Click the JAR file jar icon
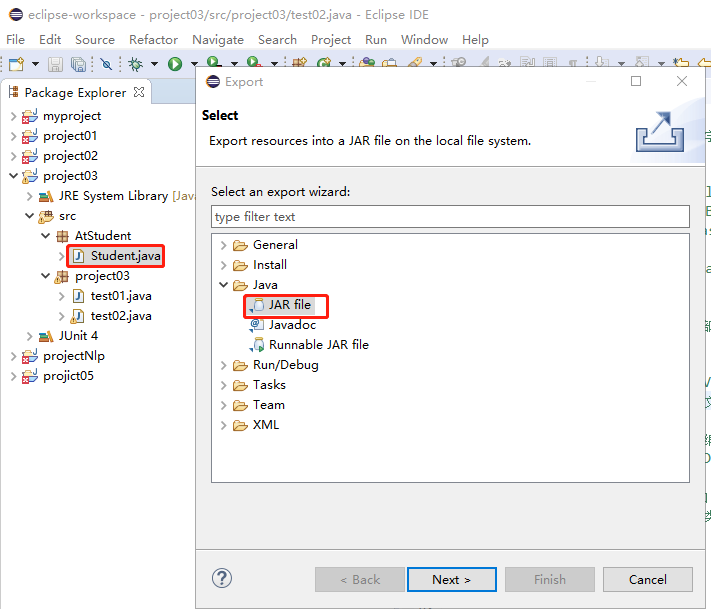The image size is (711, 609). click(x=257, y=305)
